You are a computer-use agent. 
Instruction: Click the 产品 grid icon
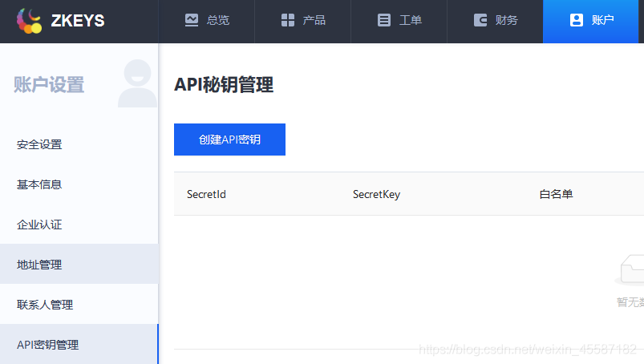[x=288, y=20]
